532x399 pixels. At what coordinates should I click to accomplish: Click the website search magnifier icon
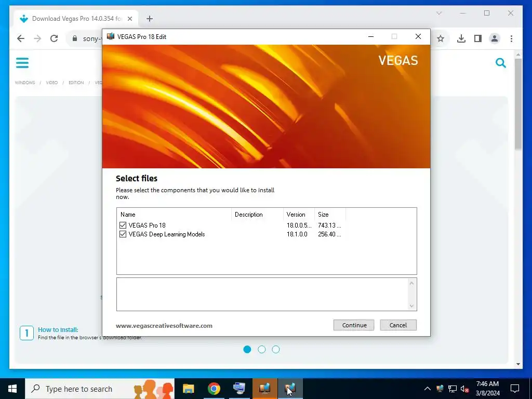501,63
